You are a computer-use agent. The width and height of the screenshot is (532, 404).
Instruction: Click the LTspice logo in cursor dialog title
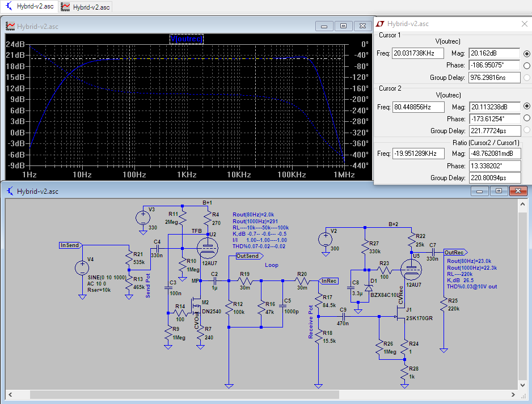(x=381, y=24)
